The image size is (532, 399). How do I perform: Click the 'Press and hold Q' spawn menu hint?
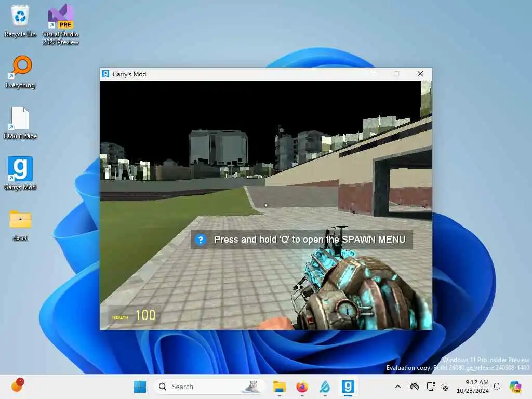click(x=302, y=240)
